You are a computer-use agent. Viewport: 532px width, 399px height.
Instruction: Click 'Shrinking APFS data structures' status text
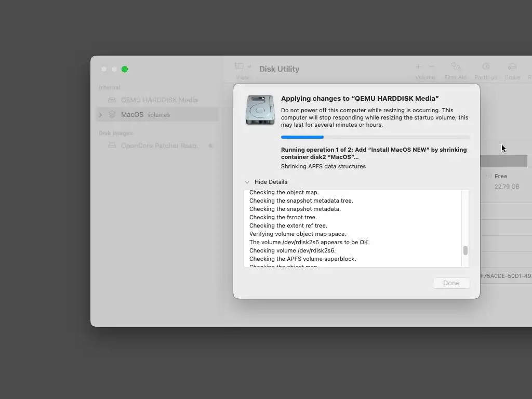(323, 166)
